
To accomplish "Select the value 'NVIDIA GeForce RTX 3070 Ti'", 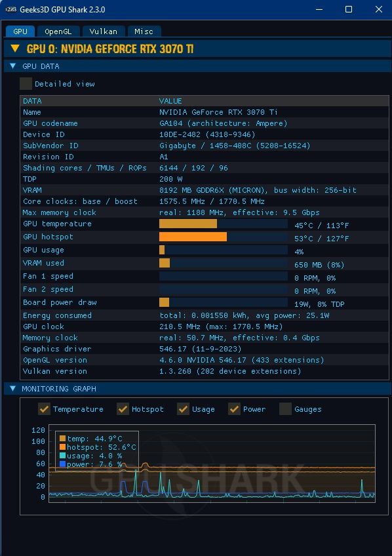I will tap(218, 112).
